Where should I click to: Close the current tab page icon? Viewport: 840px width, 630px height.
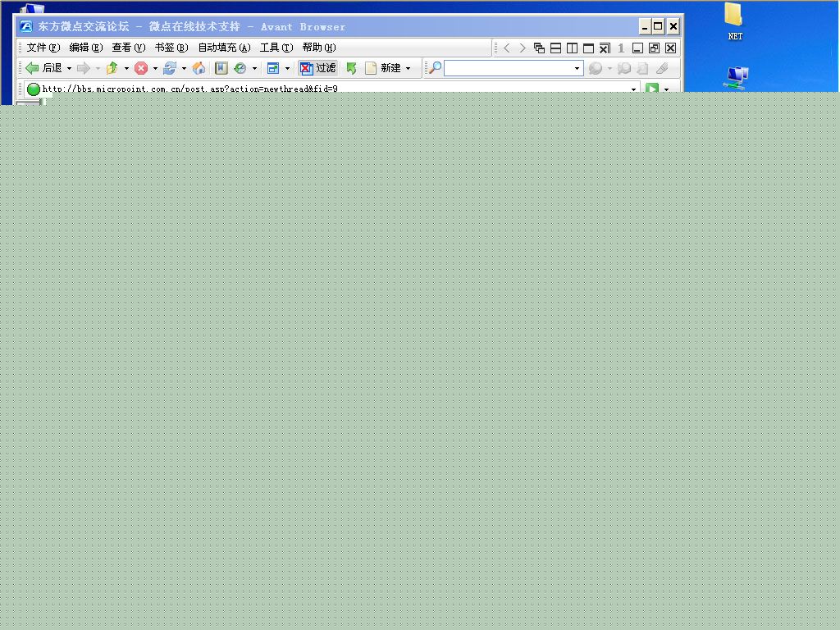tap(671, 48)
